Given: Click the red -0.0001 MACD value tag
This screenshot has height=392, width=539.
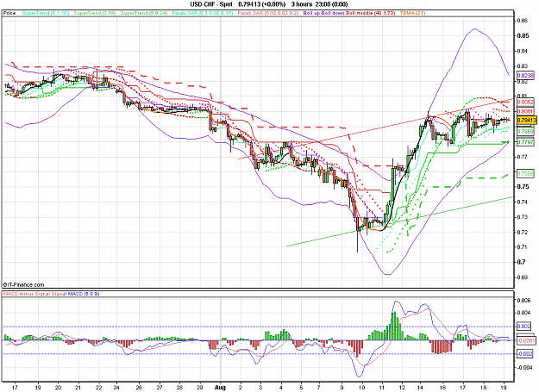Looking at the screenshot, I should tap(526, 340).
